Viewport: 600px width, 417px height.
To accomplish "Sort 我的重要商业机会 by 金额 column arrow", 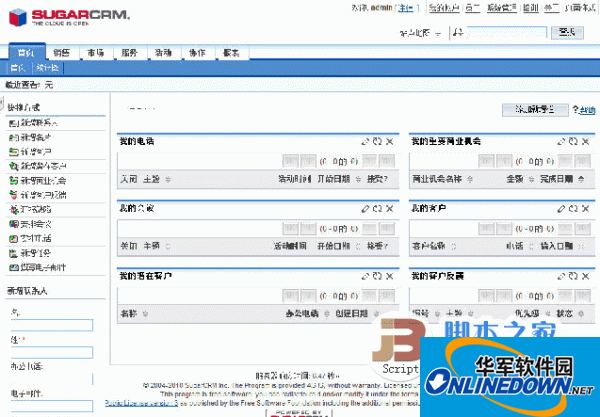I will [x=532, y=179].
